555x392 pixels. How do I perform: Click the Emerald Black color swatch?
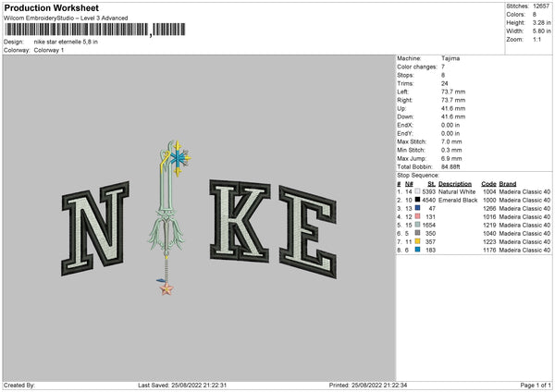point(418,200)
